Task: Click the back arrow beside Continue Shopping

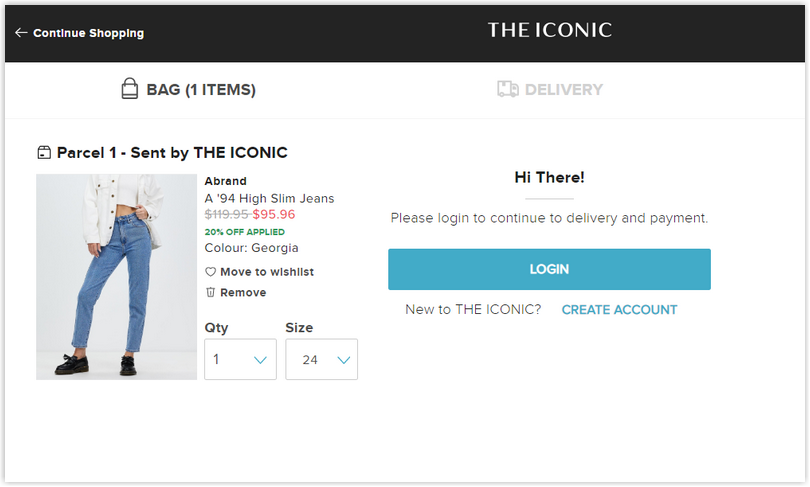Action: 21,33
